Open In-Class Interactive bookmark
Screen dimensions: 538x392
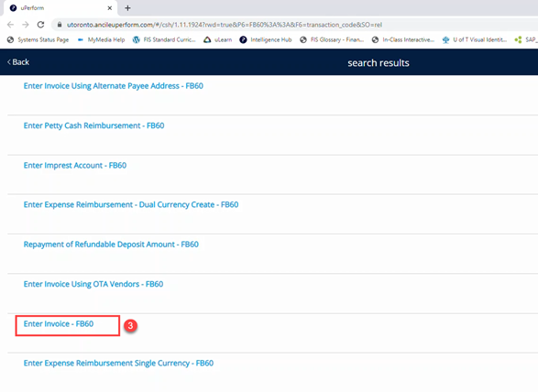click(403, 39)
